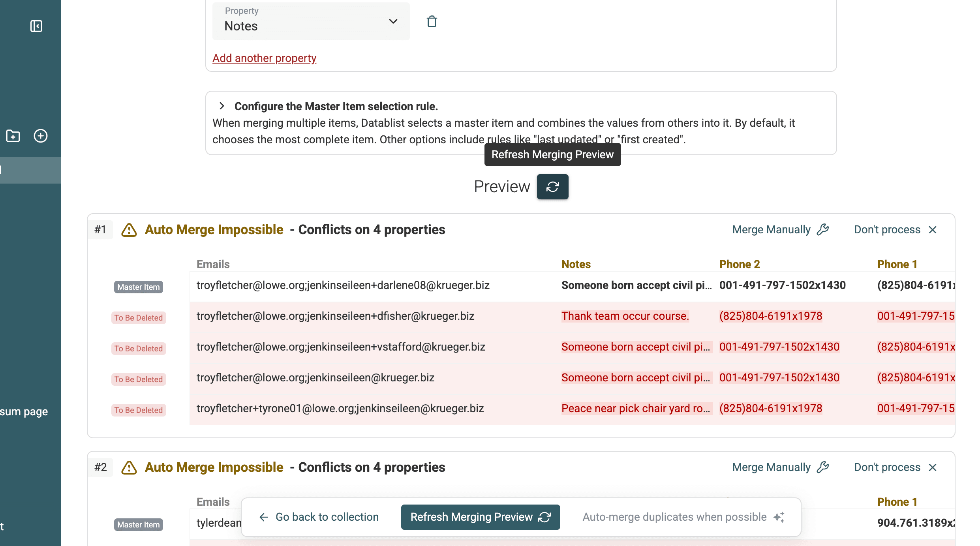
Task: Click the warning triangle in group #2 header
Action: (x=129, y=468)
